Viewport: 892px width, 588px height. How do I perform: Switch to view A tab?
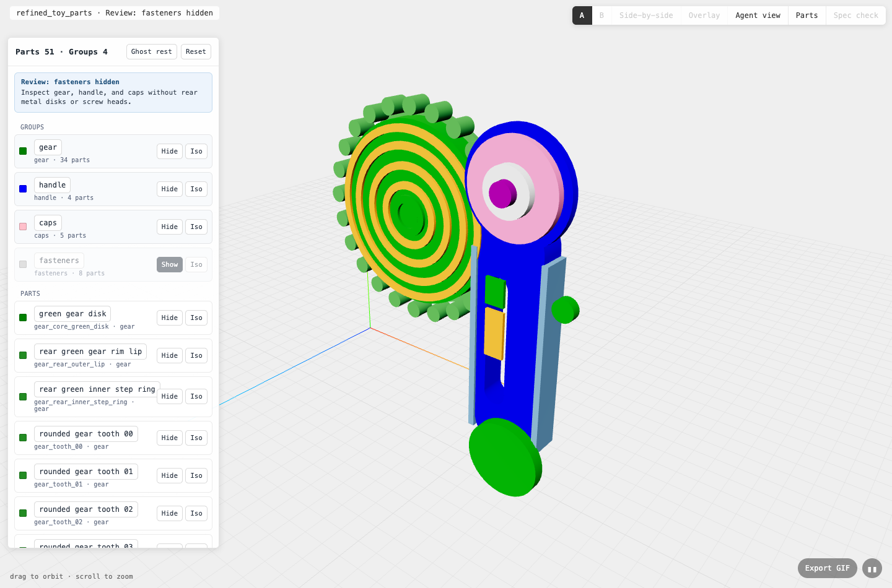tap(582, 15)
